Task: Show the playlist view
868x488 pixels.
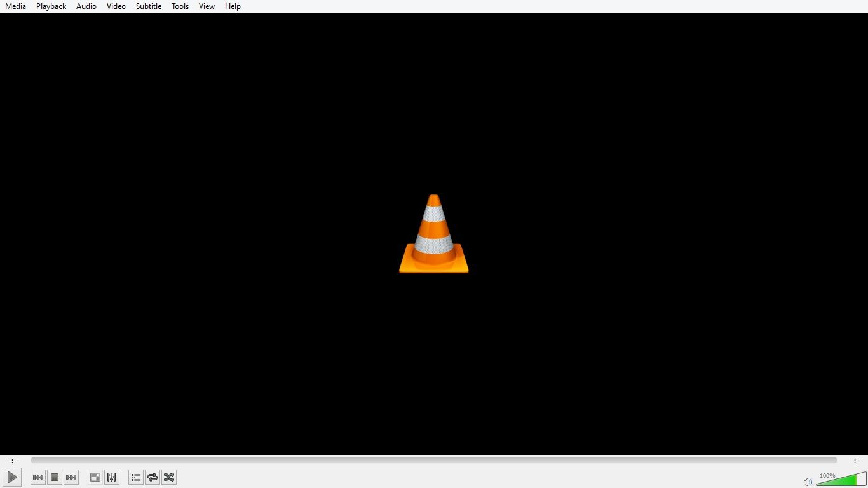Action: click(135, 477)
